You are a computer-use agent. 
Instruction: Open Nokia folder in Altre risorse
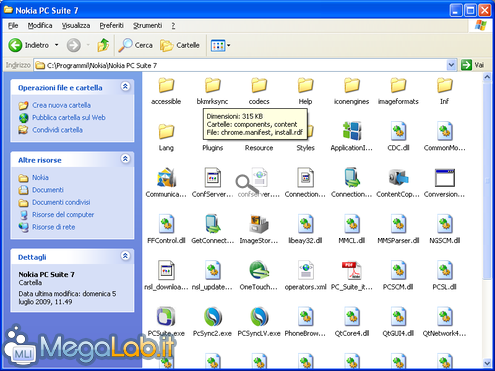click(x=40, y=177)
